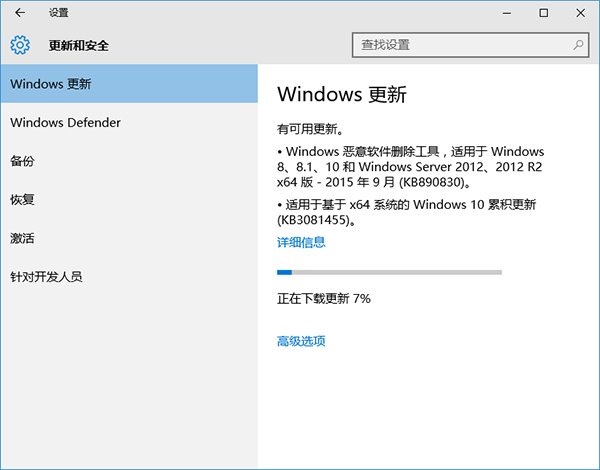Switch to the 恢复 section
This screenshot has width=600, height=470.
tap(128, 200)
